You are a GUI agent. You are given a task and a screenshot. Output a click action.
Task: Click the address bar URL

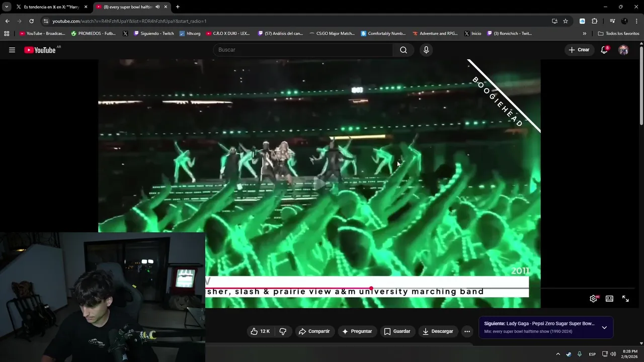[x=129, y=21]
